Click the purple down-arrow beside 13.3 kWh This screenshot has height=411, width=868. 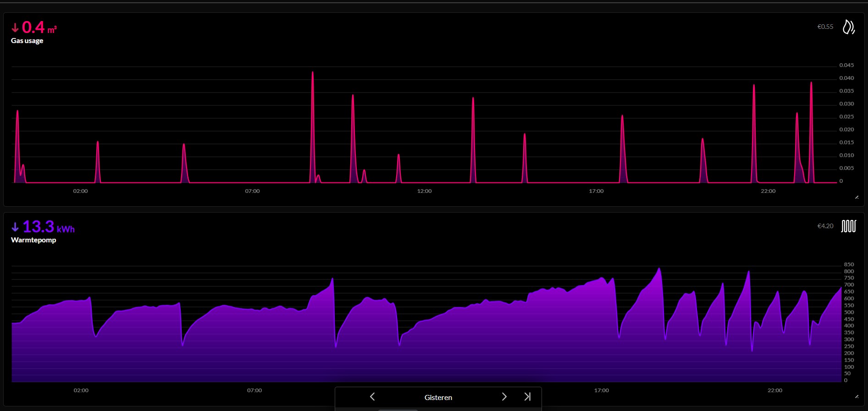(x=15, y=227)
